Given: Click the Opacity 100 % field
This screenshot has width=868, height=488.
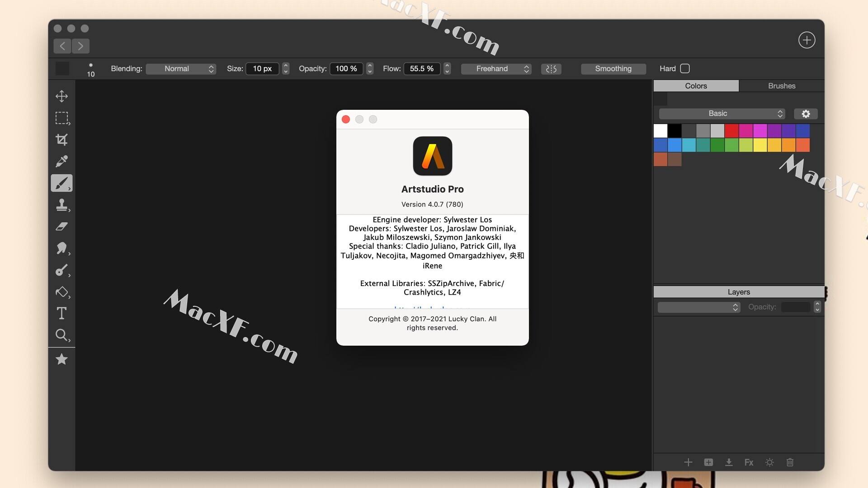Looking at the screenshot, I should click(346, 69).
